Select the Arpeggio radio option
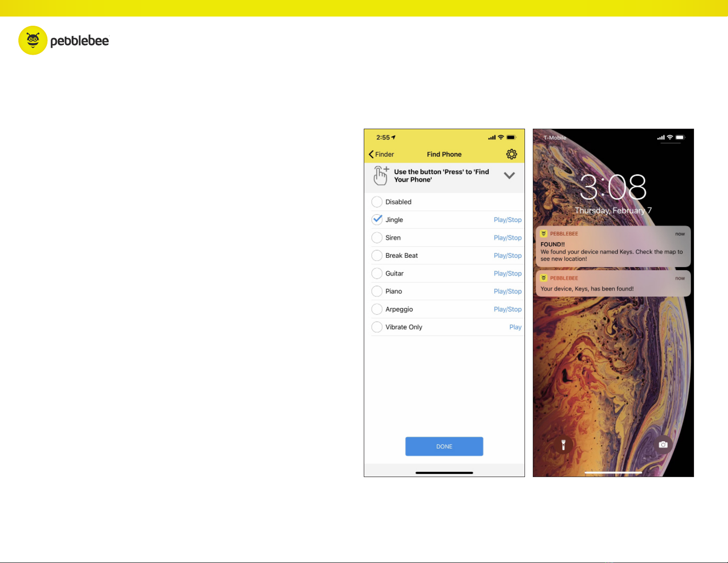 click(377, 309)
